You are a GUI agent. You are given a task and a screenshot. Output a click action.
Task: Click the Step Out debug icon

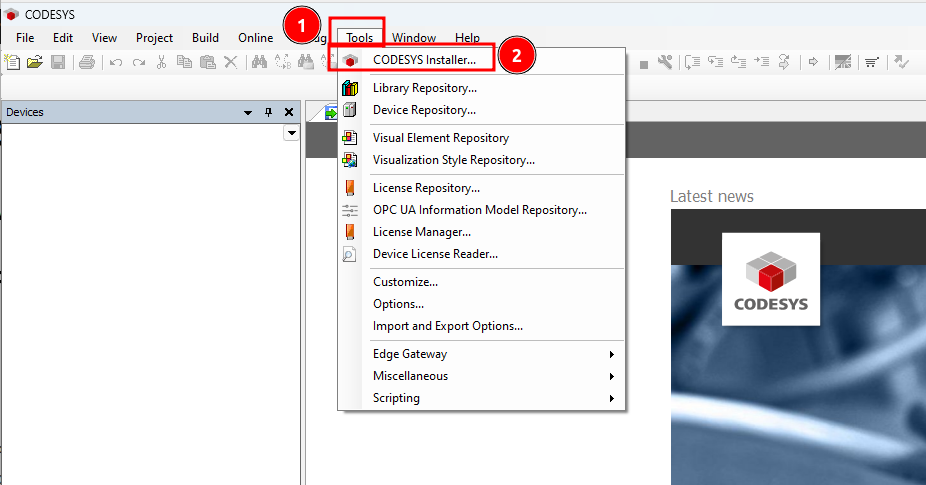point(739,61)
